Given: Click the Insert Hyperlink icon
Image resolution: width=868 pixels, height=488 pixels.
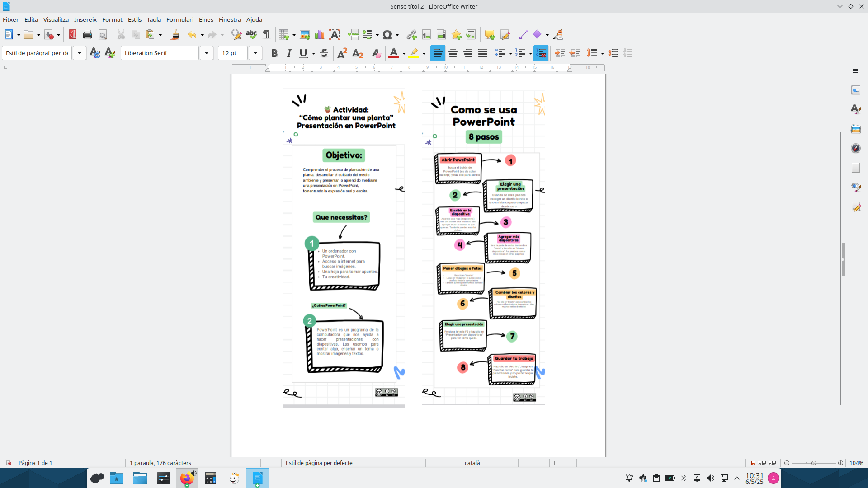Looking at the screenshot, I should 411,35.
